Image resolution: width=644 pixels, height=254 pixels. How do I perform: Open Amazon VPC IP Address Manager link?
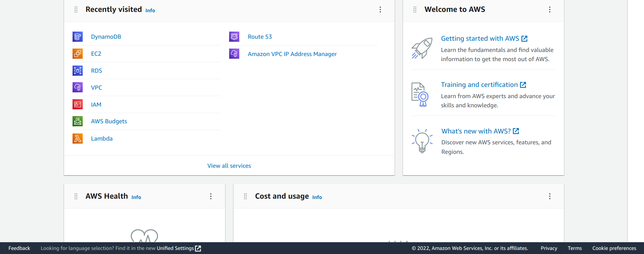tap(292, 54)
